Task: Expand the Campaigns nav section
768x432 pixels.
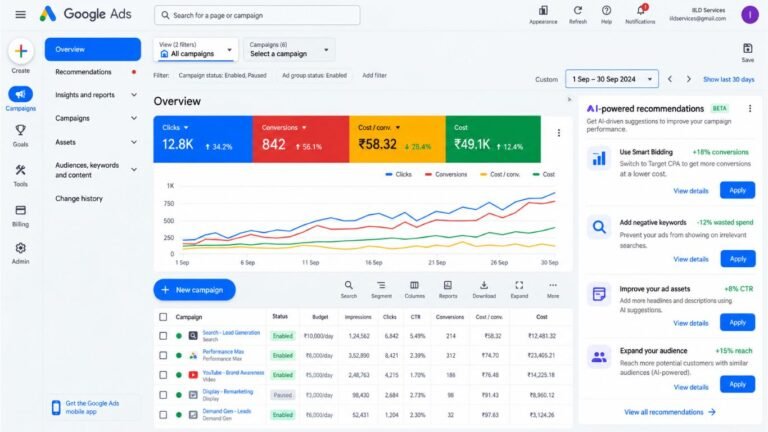Action: click(134, 118)
